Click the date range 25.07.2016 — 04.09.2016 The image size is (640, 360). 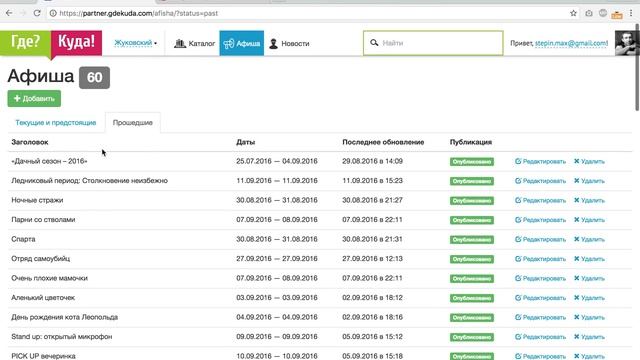point(277,161)
